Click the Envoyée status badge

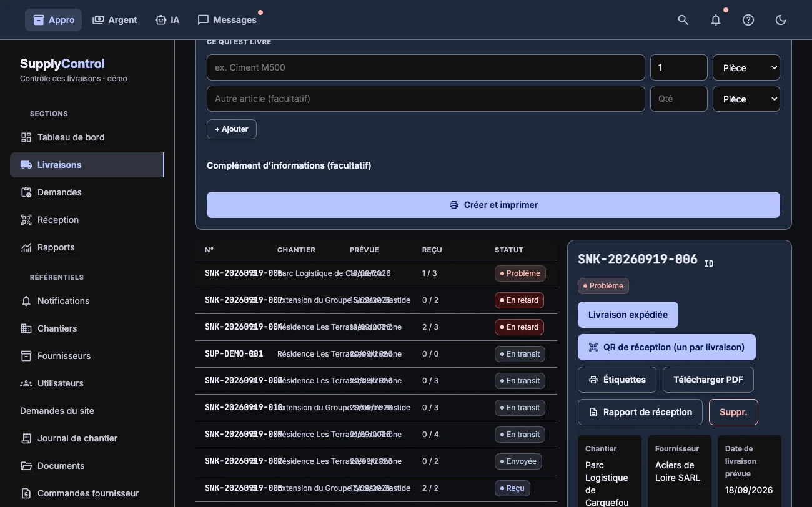click(518, 461)
